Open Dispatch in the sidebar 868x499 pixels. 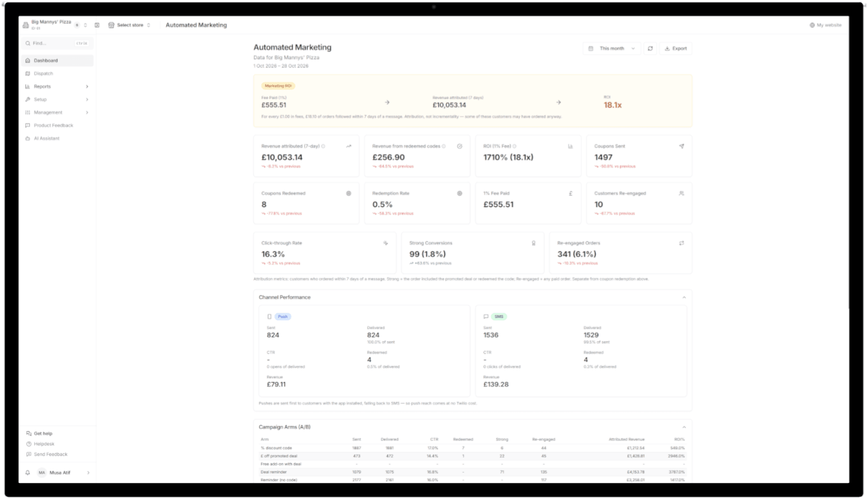57,73
